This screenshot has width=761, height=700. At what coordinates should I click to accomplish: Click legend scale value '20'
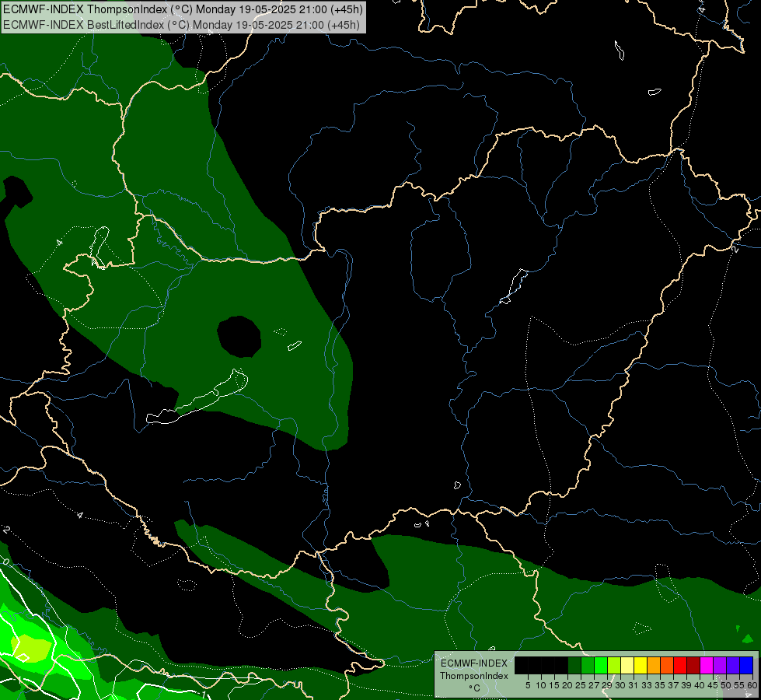coord(567,685)
